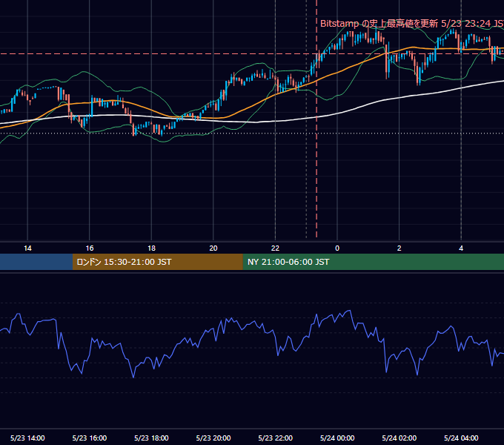Click the time axis label 0
Image resolution: width=504 pixels, height=445 pixels.
point(337,248)
